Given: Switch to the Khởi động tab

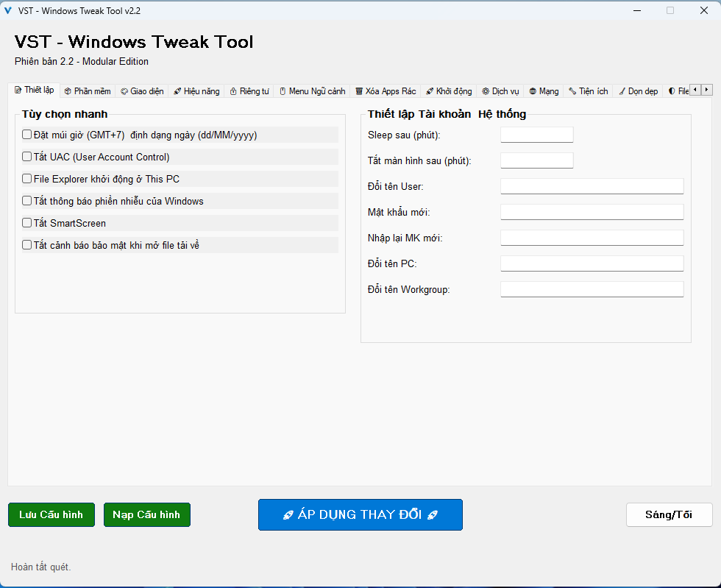Looking at the screenshot, I should [449, 91].
